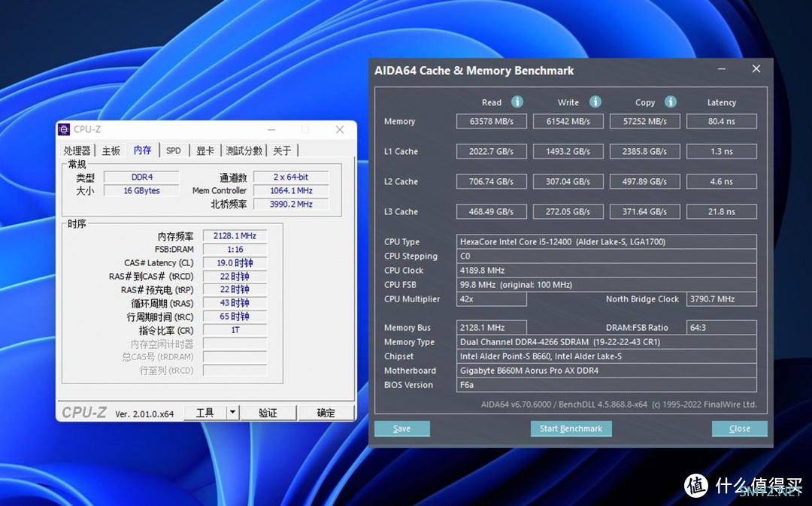Click the L1 Cache copy value 2385.8 GB/s

[645, 151]
